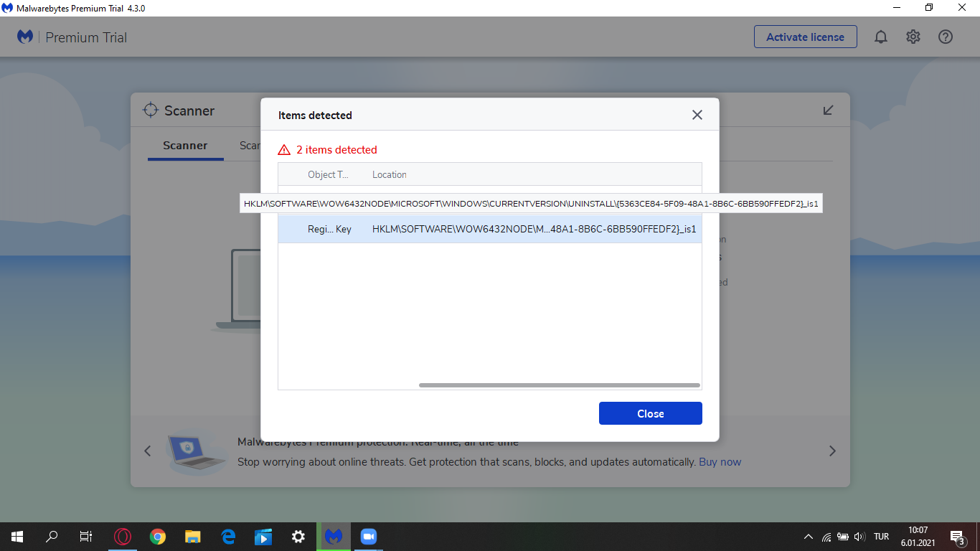This screenshot has width=980, height=551.
Task: Open the Action Center notifications icon
Action: point(957,537)
